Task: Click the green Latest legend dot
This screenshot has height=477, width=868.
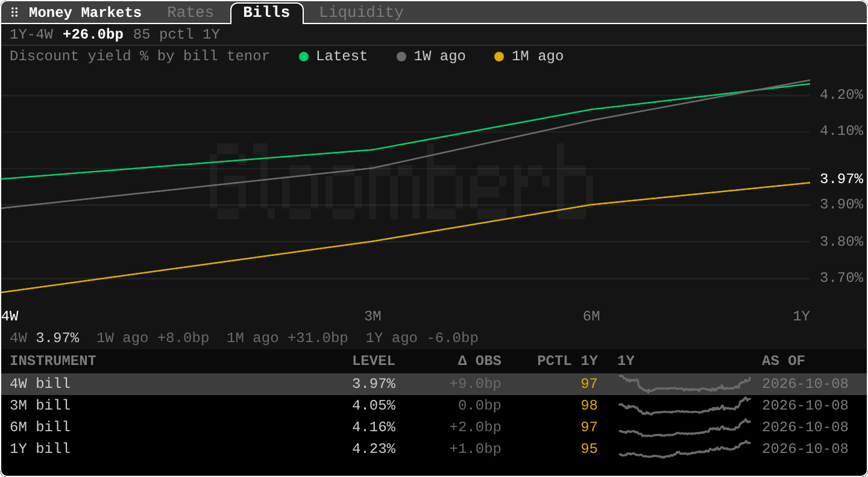Action: tap(304, 57)
